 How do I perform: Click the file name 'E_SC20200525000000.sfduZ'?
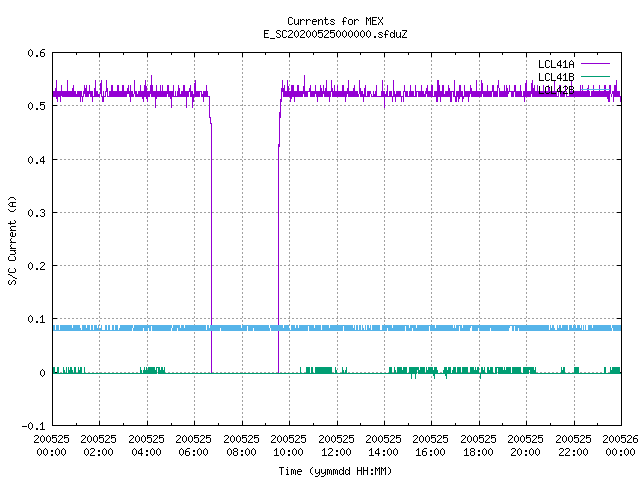[335, 34]
